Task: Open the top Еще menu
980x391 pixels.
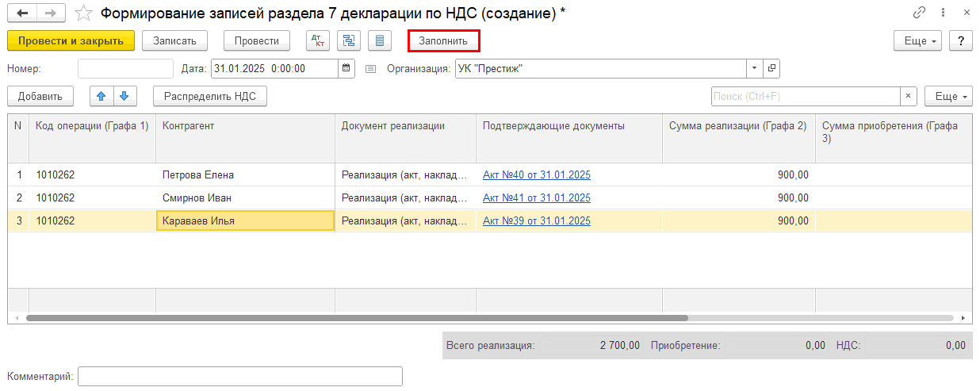Action: tap(918, 40)
